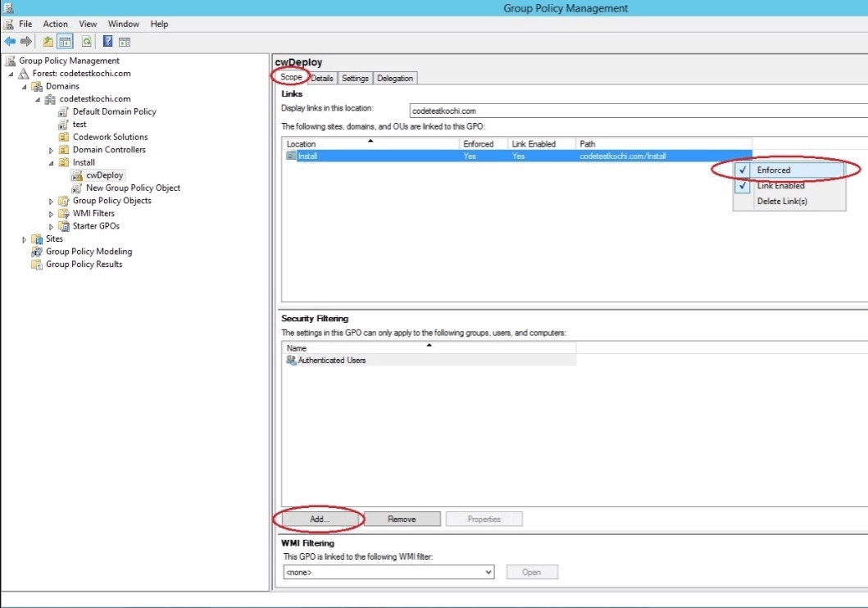Image resolution: width=868 pixels, height=608 pixels.
Task: Click the Remove button
Action: (402, 519)
